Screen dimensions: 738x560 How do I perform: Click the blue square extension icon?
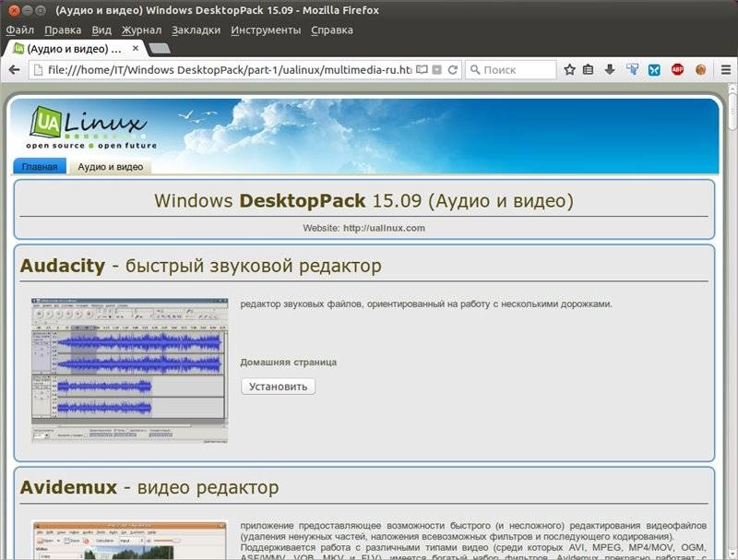point(654,69)
